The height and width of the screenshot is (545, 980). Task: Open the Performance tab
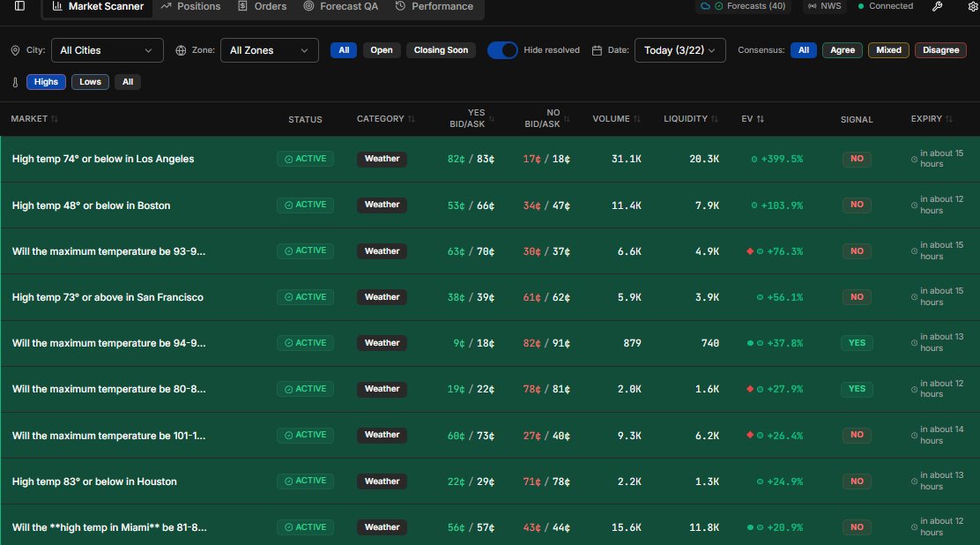click(x=434, y=6)
